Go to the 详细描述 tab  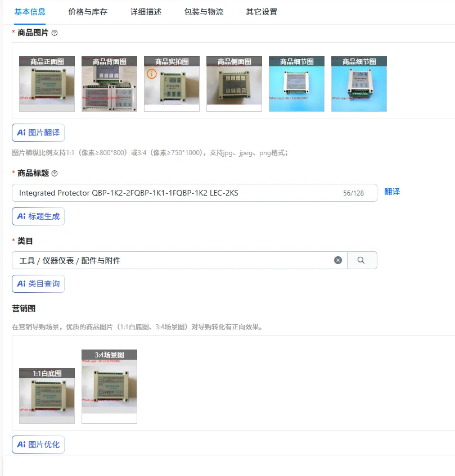pyautogui.click(x=146, y=12)
